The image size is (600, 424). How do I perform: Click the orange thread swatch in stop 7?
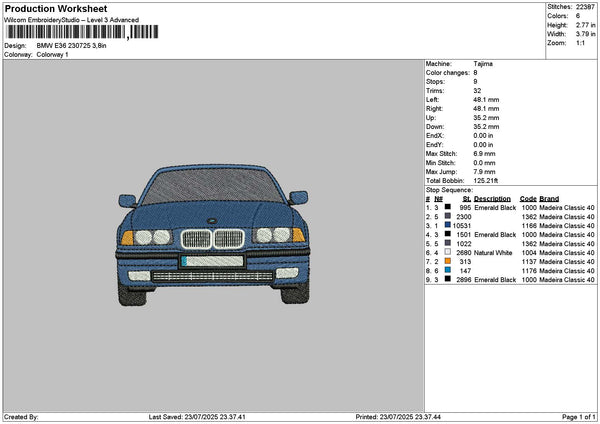pos(447,262)
